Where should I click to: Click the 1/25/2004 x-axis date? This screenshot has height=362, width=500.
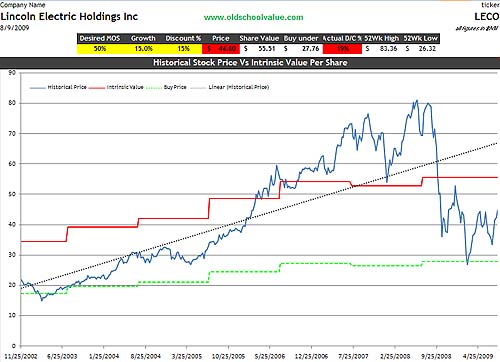tap(104, 356)
